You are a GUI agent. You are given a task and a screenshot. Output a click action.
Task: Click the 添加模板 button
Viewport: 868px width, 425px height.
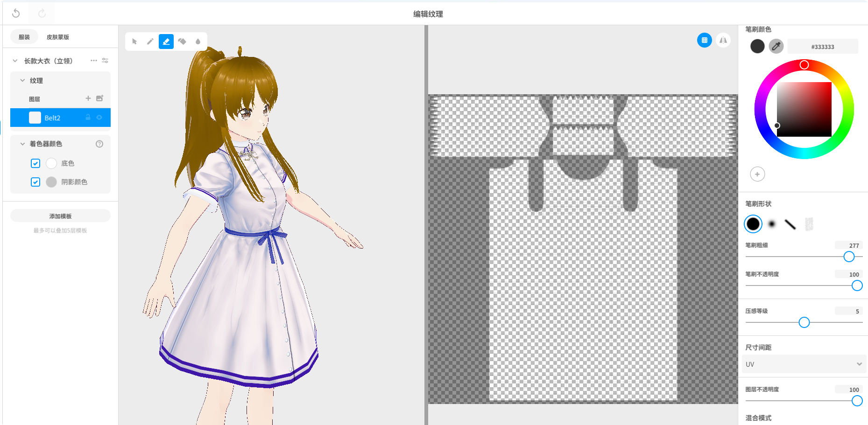pos(60,216)
